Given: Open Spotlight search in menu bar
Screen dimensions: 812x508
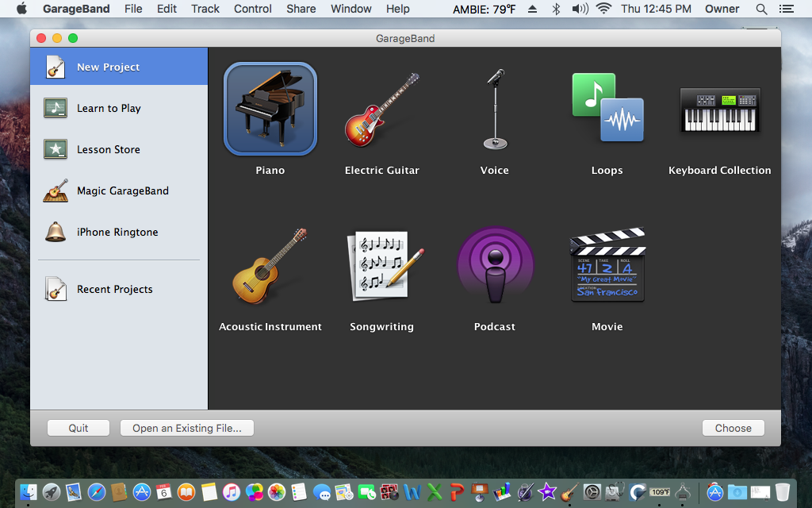Looking at the screenshot, I should point(761,9).
